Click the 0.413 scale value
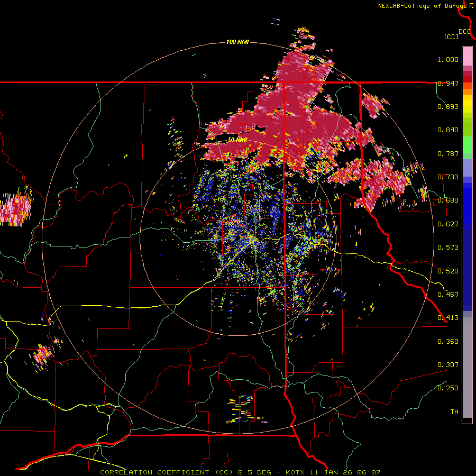 [448, 318]
